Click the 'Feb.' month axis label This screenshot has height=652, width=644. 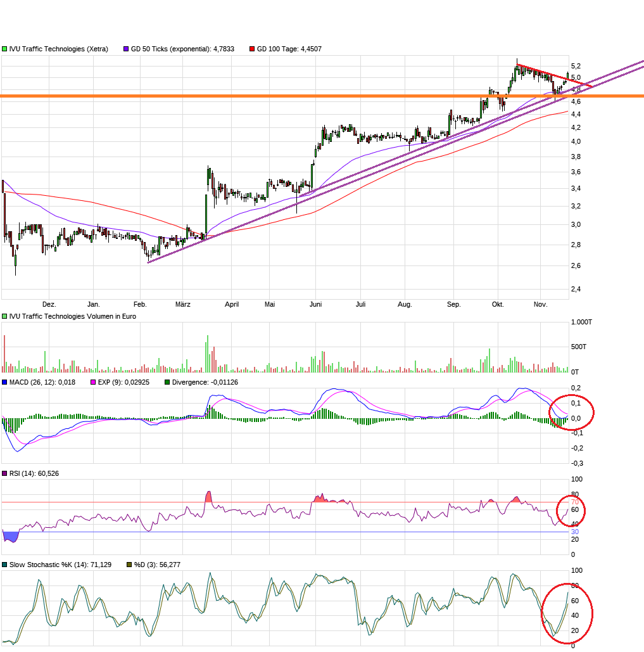point(140,304)
